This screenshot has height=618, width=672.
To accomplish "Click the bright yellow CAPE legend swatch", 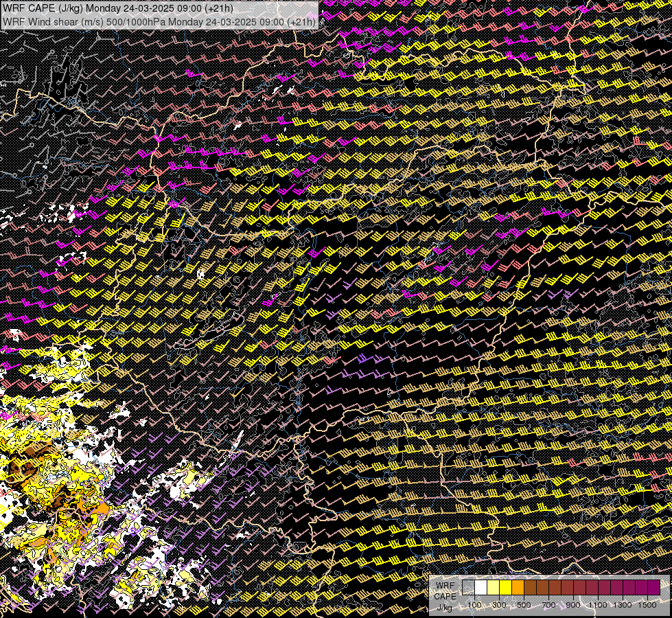I will (505, 588).
